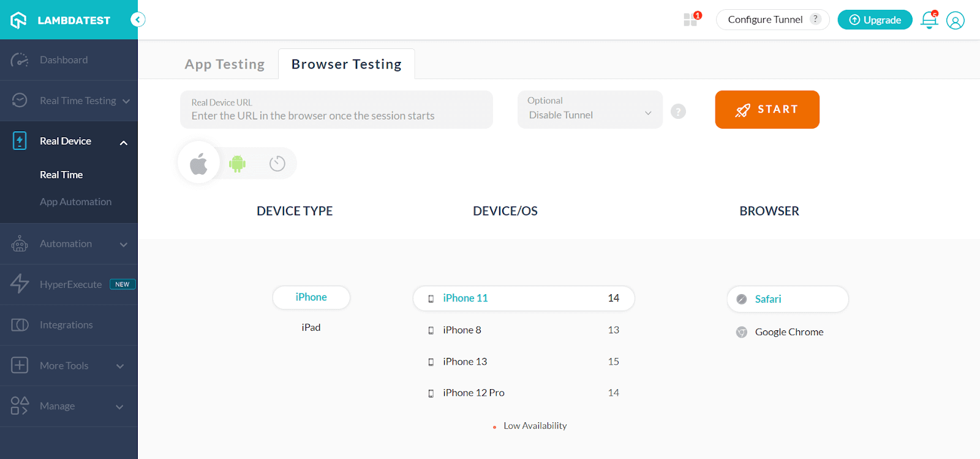This screenshot has height=459, width=980.
Task: Switch to the Android platform
Action: click(237, 163)
